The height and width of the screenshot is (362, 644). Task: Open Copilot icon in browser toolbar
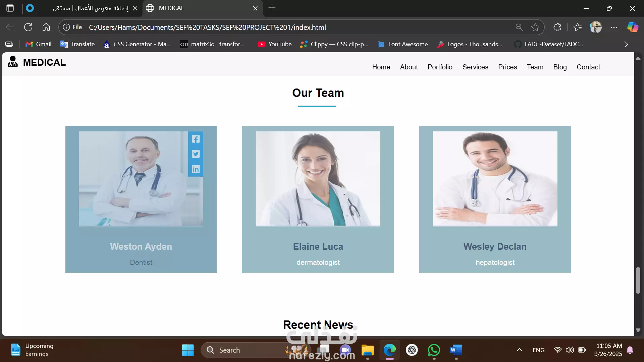tap(633, 27)
